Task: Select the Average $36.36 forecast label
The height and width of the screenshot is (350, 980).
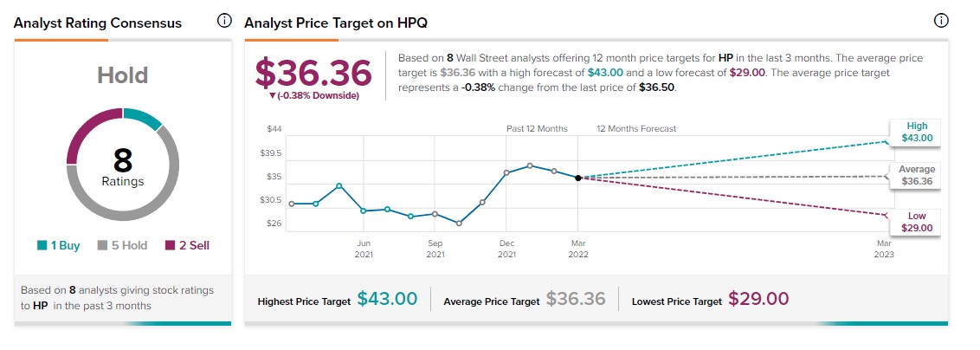Action: pyautogui.click(x=917, y=176)
